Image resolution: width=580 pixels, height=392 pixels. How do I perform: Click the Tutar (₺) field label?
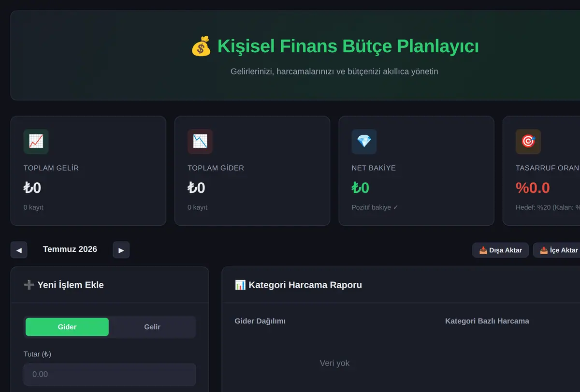click(38, 354)
